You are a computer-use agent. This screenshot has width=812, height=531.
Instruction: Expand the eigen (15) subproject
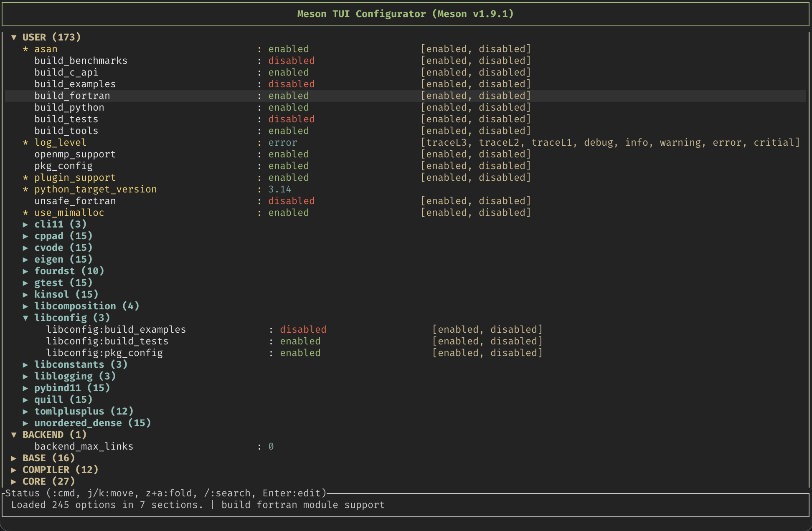pos(63,260)
